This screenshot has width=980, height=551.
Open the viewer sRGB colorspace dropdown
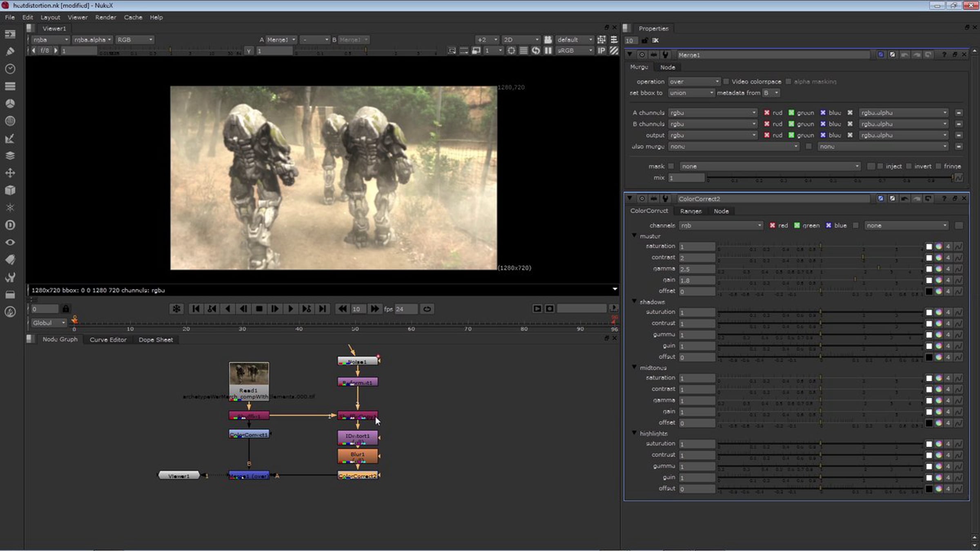point(575,51)
